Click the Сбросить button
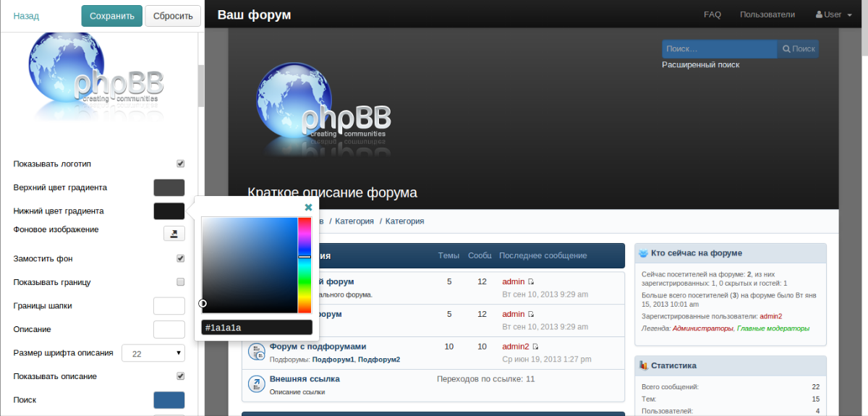 pos(173,16)
